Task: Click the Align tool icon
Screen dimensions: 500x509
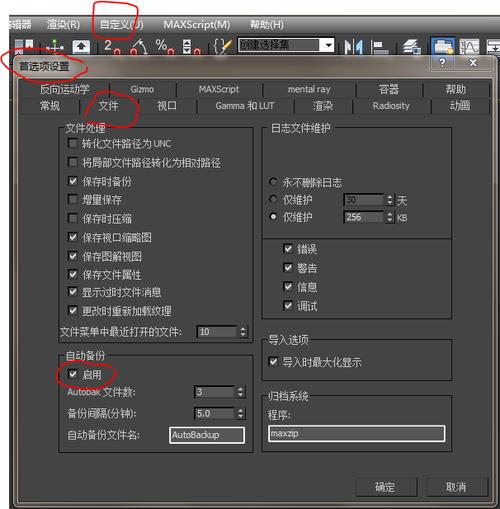Action: (x=379, y=46)
